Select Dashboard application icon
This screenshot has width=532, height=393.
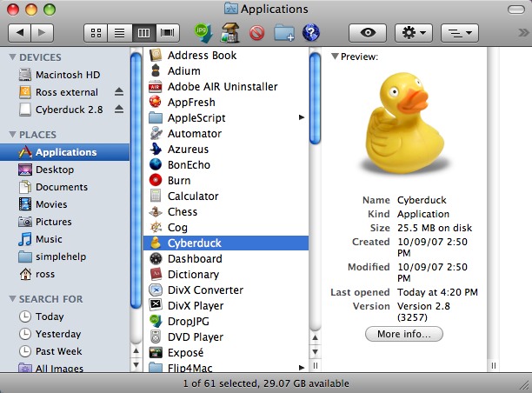pyautogui.click(x=156, y=258)
